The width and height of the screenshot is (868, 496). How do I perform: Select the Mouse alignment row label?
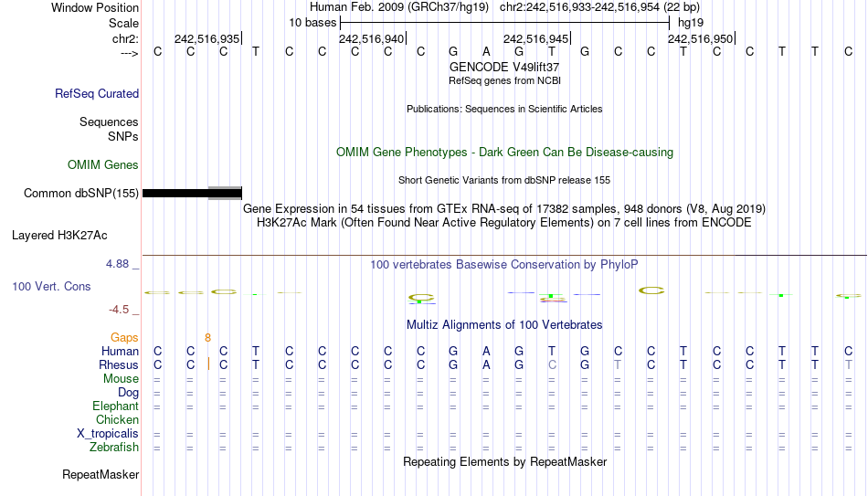[121, 379]
